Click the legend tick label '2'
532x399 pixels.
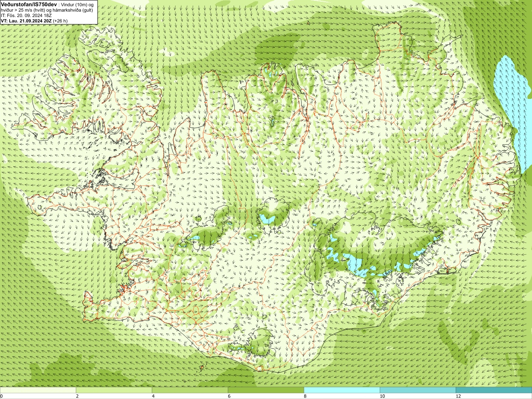click(77, 396)
